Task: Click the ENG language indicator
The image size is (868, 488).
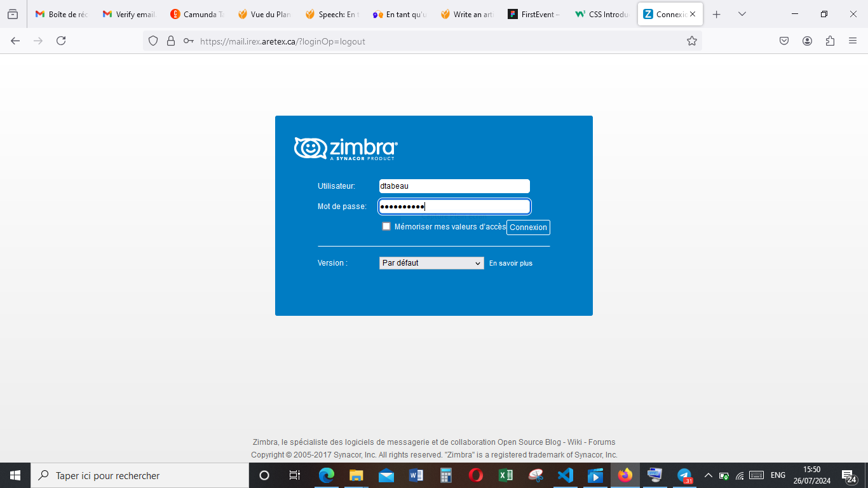Action: tap(778, 475)
